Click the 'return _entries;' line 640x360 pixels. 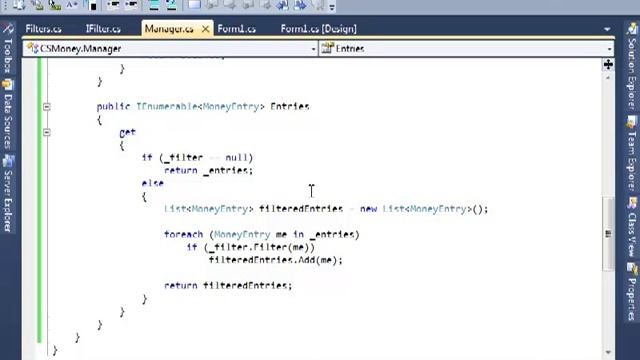[x=209, y=171]
